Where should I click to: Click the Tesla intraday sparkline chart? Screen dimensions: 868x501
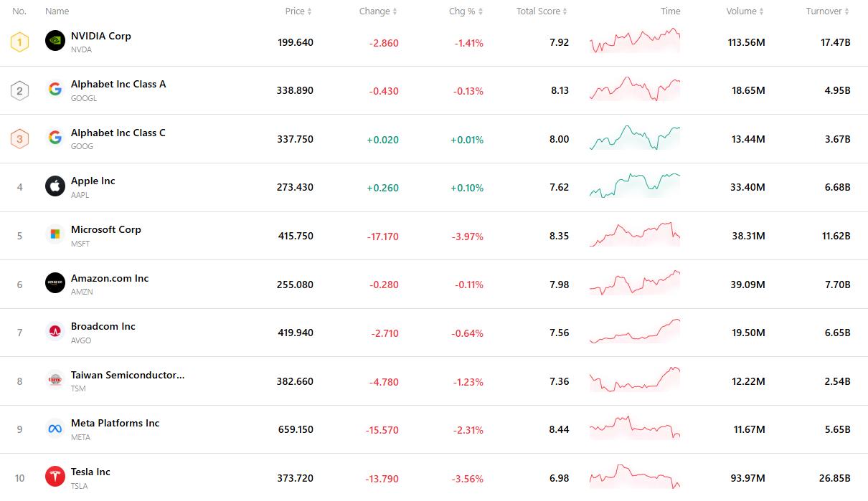pyautogui.click(x=634, y=477)
